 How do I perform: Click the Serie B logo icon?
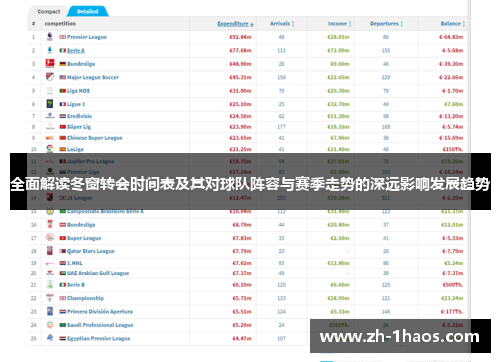pos(50,284)
